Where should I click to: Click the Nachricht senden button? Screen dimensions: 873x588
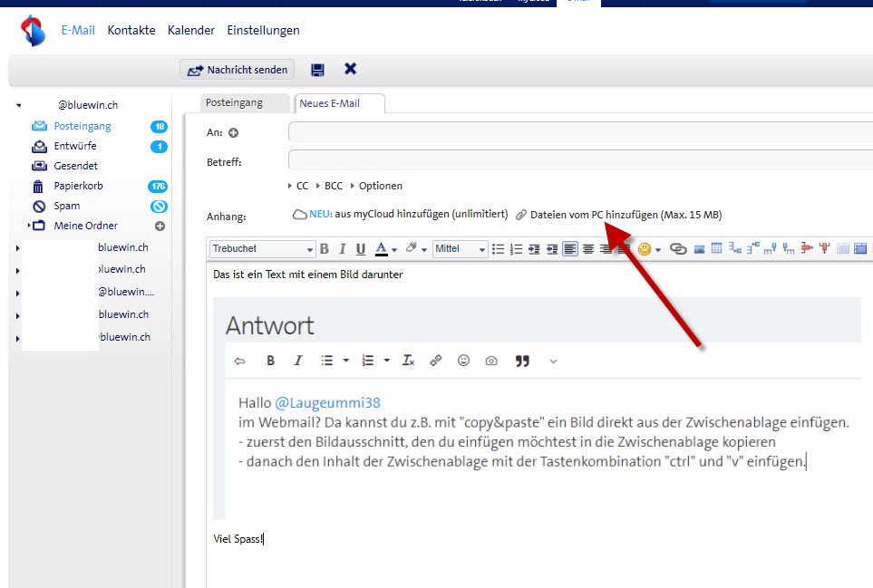238,70
